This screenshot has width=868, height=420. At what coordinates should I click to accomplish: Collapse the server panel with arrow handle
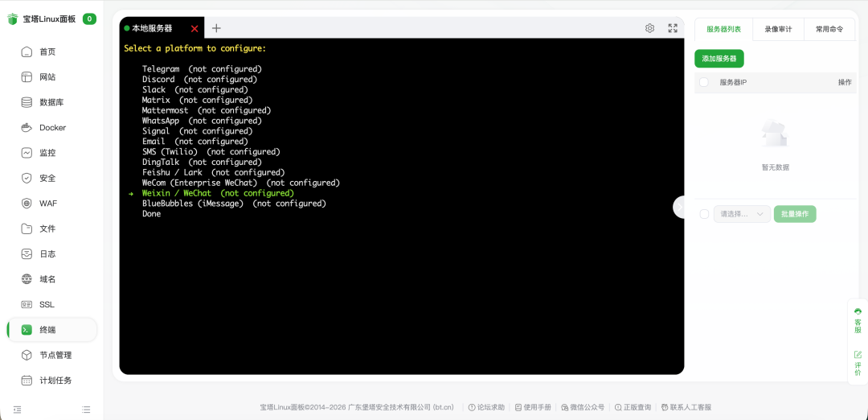678,207
